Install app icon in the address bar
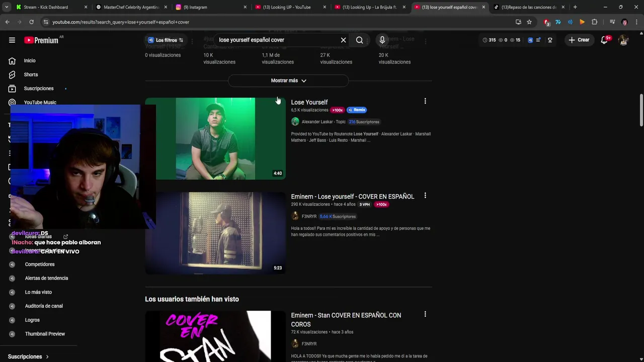This screenshot has width=644, height=362. tap(518, 22)
